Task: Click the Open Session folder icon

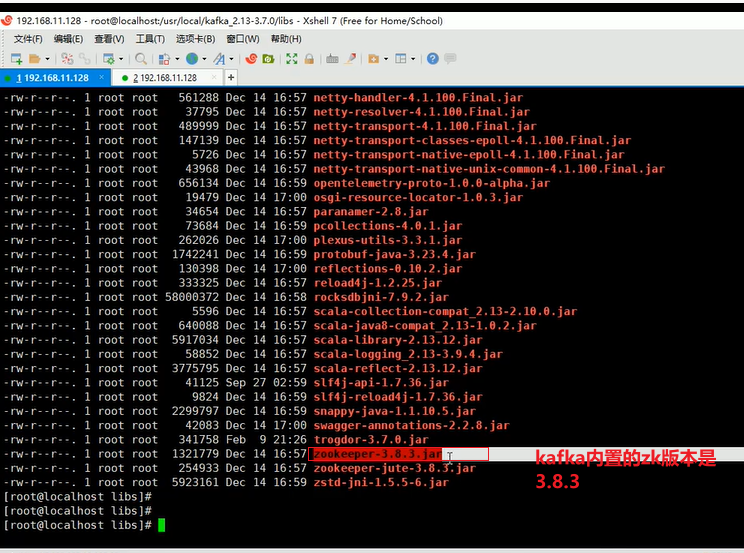Action: [x=35, y=59]
